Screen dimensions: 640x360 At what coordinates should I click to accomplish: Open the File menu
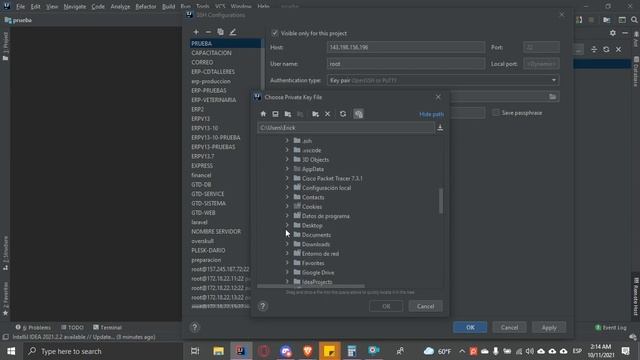[20, 7]
